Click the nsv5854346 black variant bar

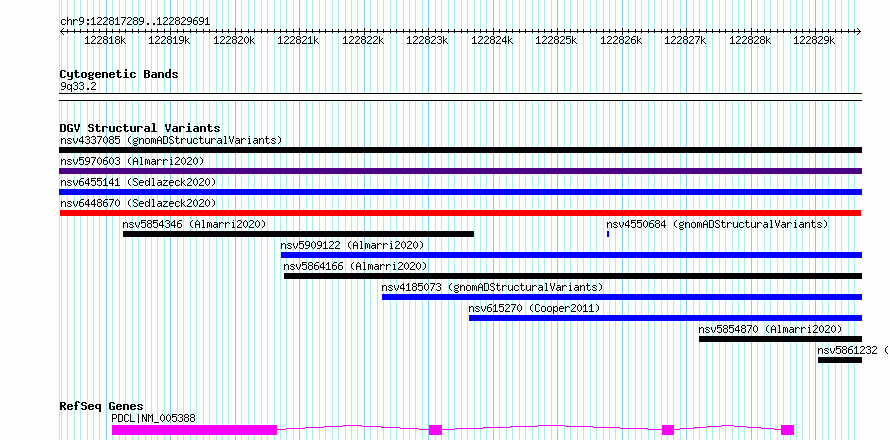point(299,234)
